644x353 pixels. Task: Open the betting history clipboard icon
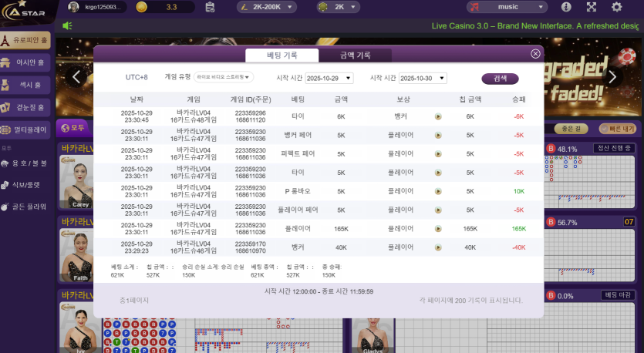pos(211,7)
